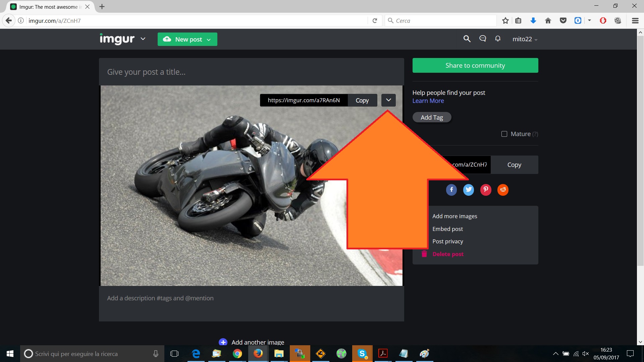Click the description text area
Screen dimensions: 644x362
coord(252,304)
